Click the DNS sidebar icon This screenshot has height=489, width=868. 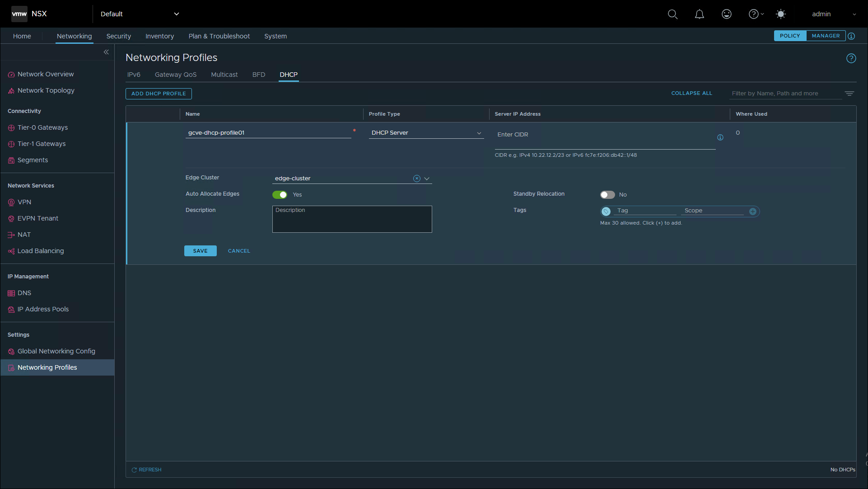(x=11, y=293)
